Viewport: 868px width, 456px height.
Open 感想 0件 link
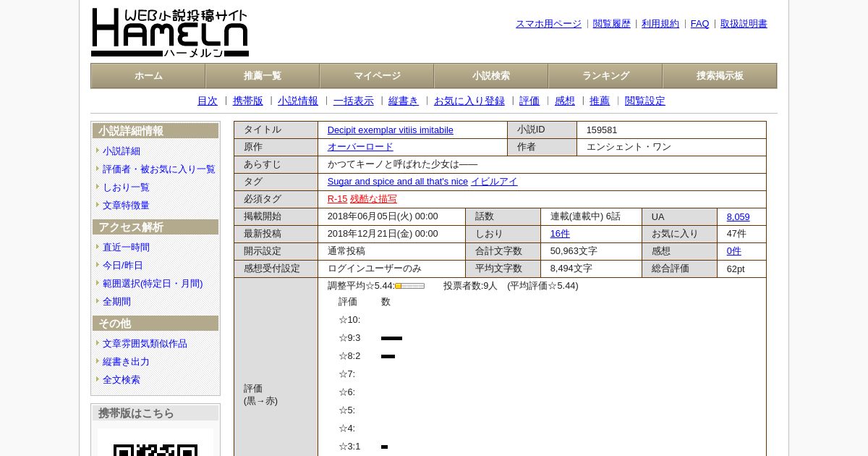[x=734, y=252]
